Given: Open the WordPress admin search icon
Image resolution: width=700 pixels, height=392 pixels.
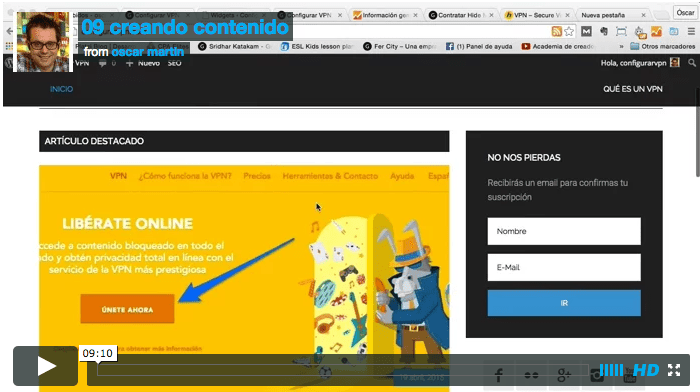Looking at the screenshot, I should click(x=692, y=63).
